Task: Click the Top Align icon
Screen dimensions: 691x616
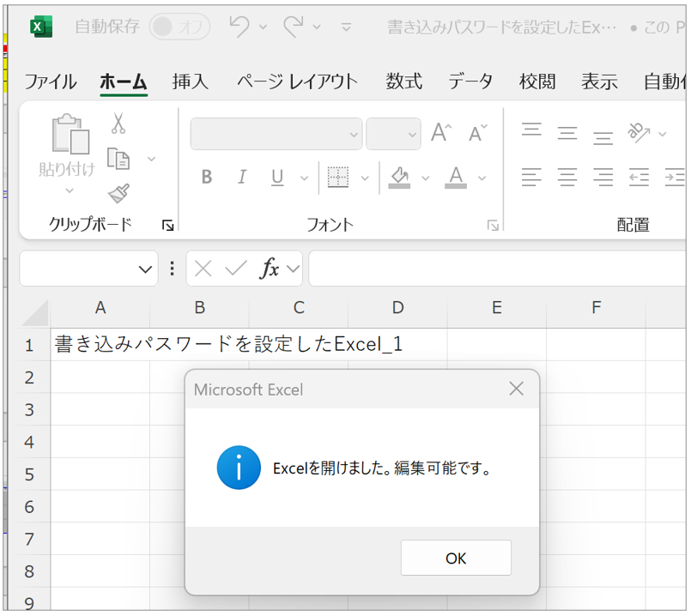Action: [x=531, y=130]
